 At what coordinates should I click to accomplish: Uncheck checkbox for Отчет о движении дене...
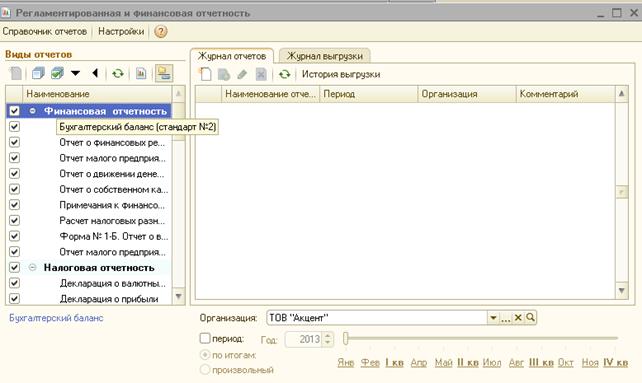(x=14, y=174)
